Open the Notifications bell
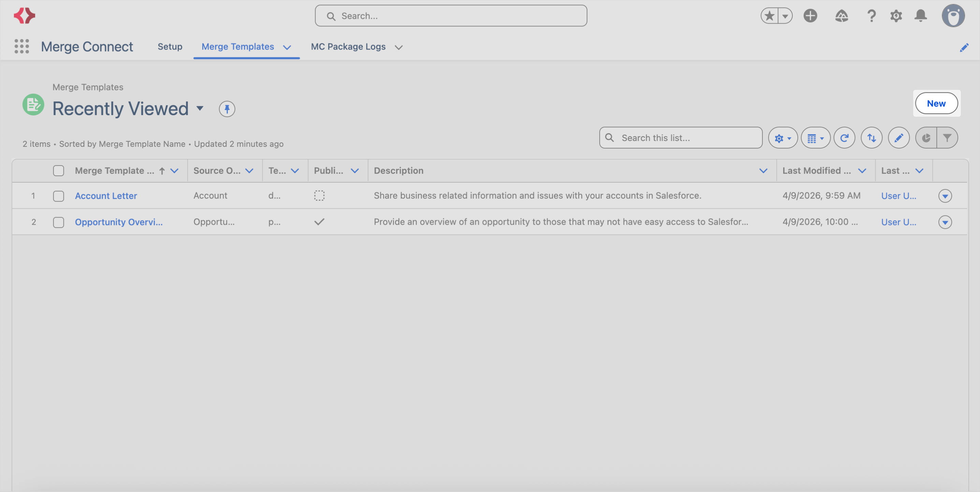 (x=921, y=16)
